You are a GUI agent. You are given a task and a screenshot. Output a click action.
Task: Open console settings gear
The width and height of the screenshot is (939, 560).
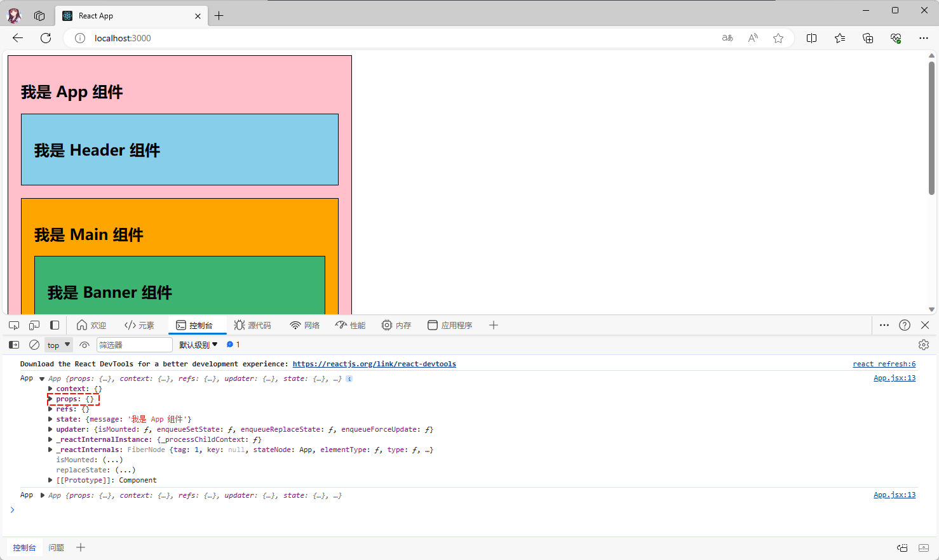click(924, 345)
